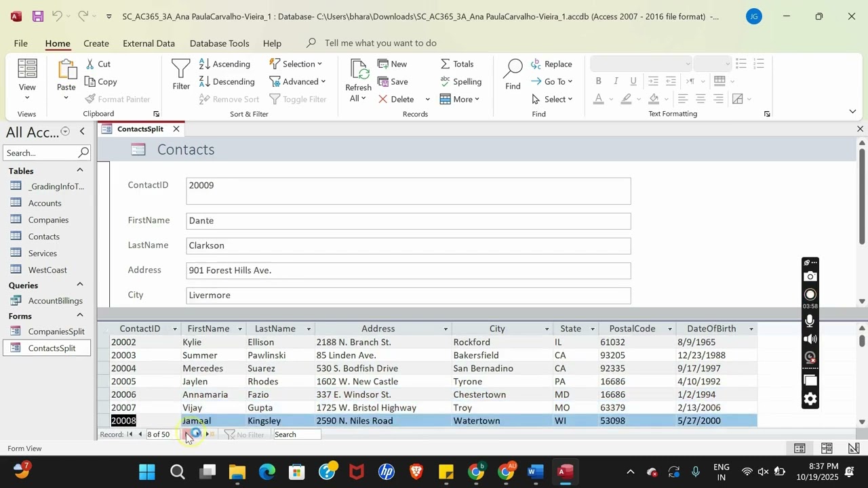Open the External Data ribbon tab
The image size is (868, 488).
click(x=149, y=43)
